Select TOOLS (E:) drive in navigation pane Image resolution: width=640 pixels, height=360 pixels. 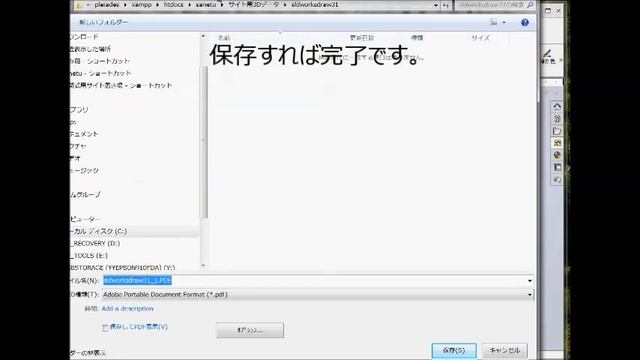coord(89,256)
